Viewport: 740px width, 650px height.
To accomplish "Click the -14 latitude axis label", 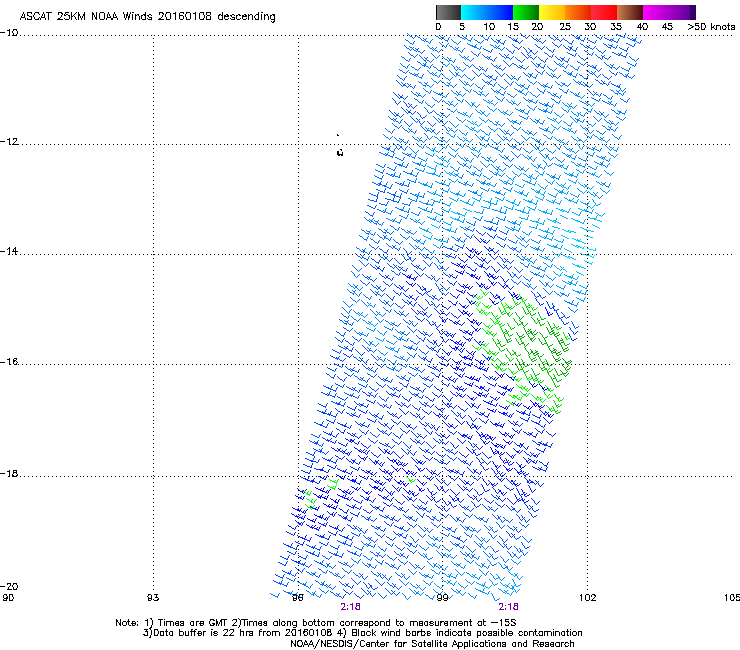I will click(x=9, y=251).
